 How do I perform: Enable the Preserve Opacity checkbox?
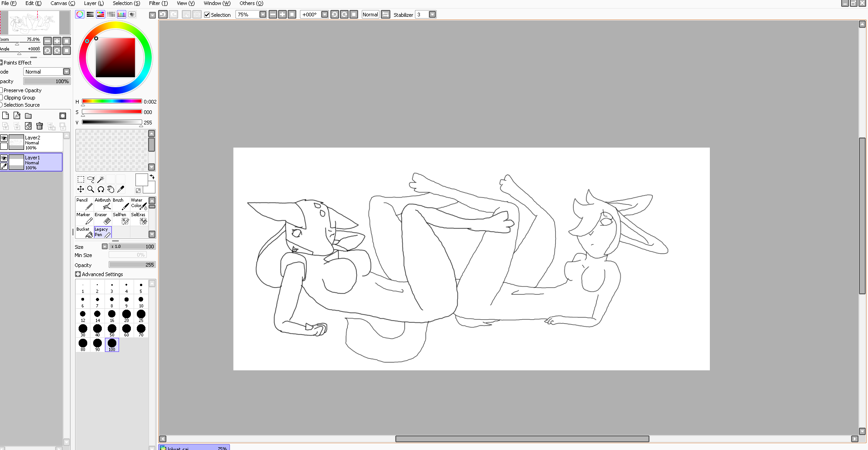[x=1, y=90]
